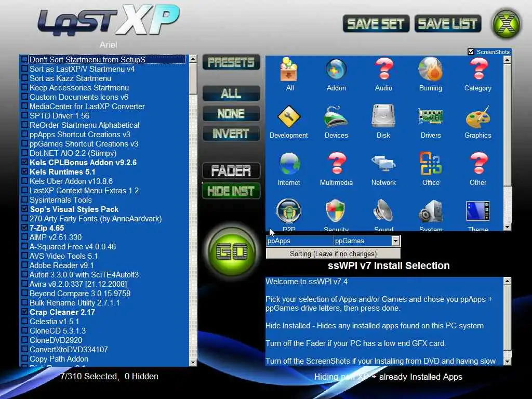
Task: Choose the Disk category icon
Action: [383, 116]
